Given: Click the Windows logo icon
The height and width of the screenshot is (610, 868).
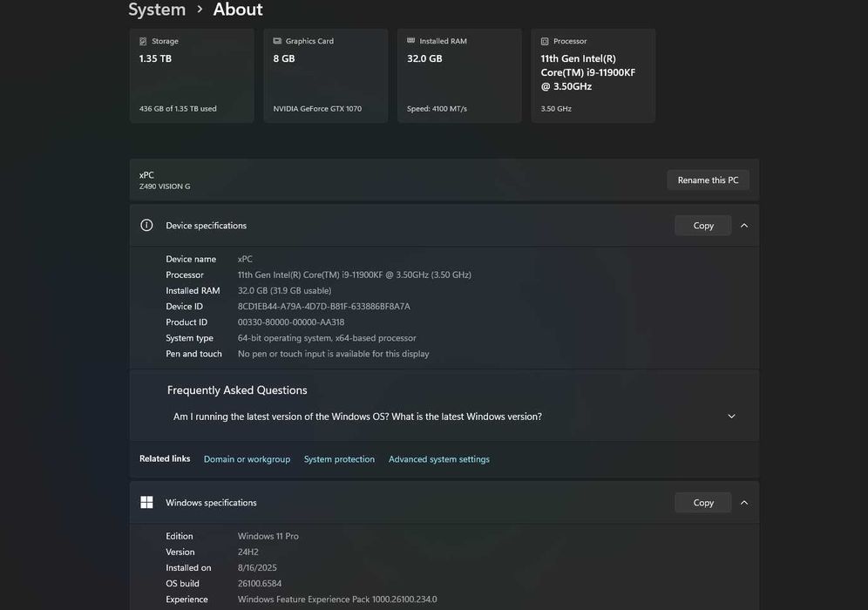Looking at the screenshot, I should pyautogui.click(x=146, y=502).
